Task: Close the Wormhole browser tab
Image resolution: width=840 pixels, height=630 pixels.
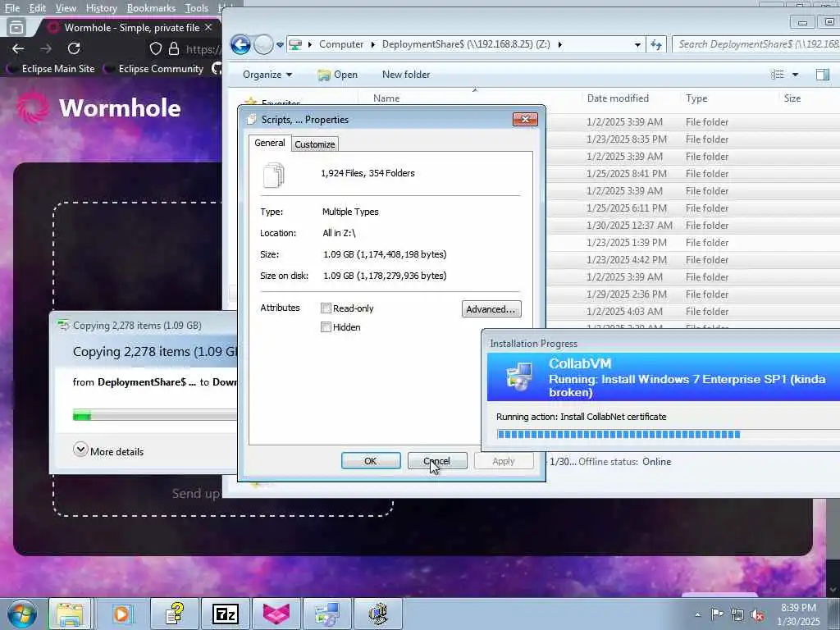Action: pos(208,27)
